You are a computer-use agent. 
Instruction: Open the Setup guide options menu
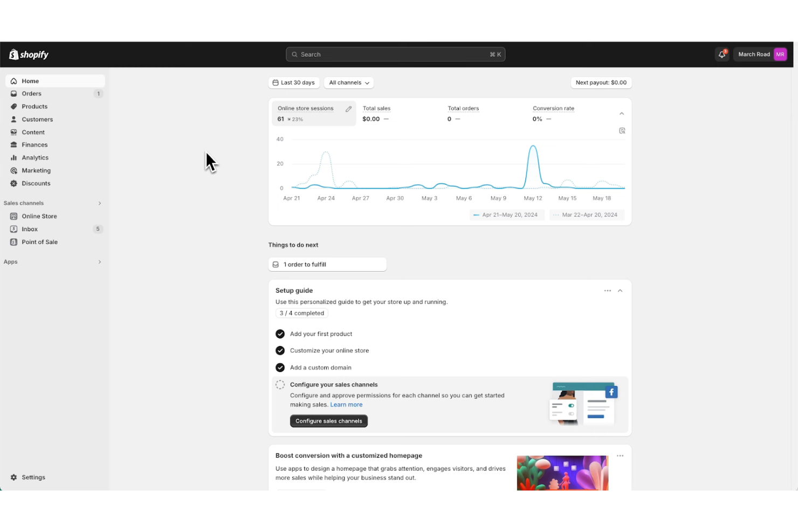[608, 290]
